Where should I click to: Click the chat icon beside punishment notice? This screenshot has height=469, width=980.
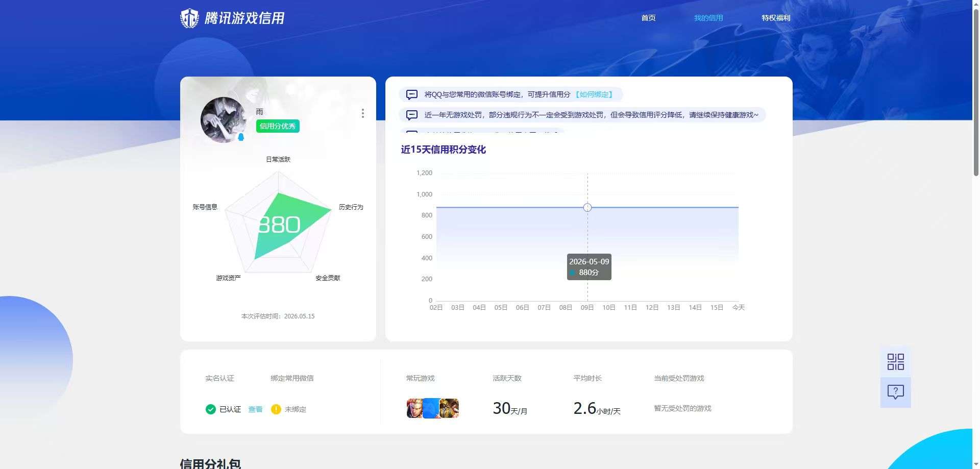(412, 115)
